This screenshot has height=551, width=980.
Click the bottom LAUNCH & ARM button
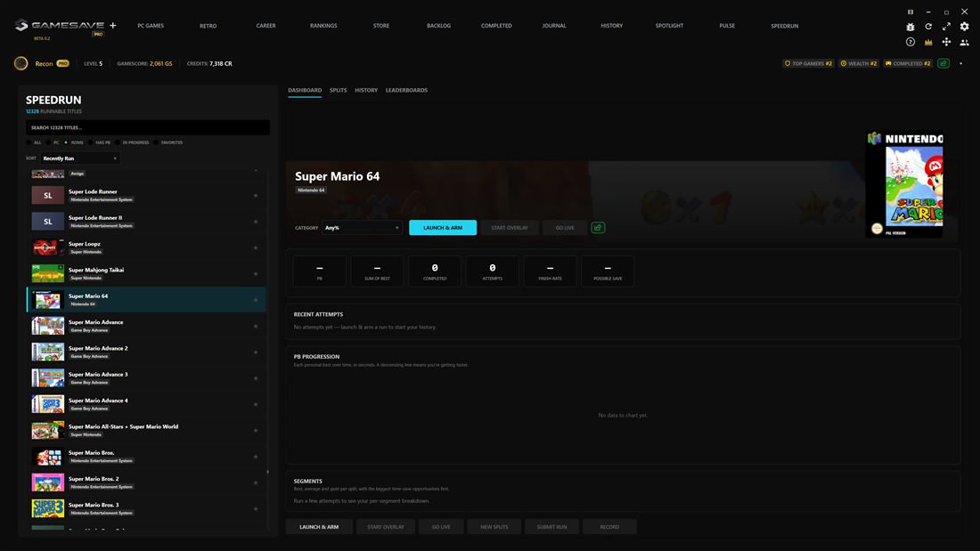tap(319, 527)
